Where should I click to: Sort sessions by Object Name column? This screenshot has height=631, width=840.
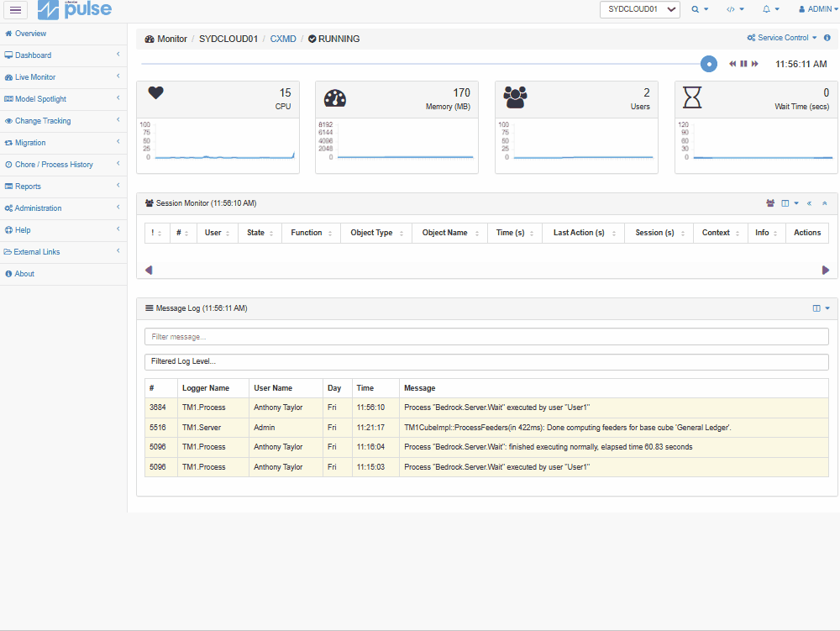[x=449, y=233]
